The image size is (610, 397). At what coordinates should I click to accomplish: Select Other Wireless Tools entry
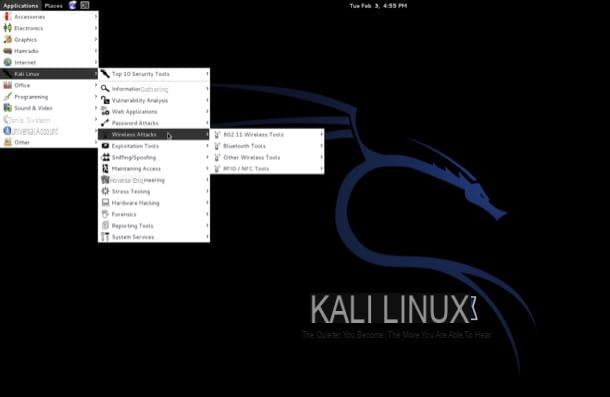pyautogui.click(x=267, y=157)
